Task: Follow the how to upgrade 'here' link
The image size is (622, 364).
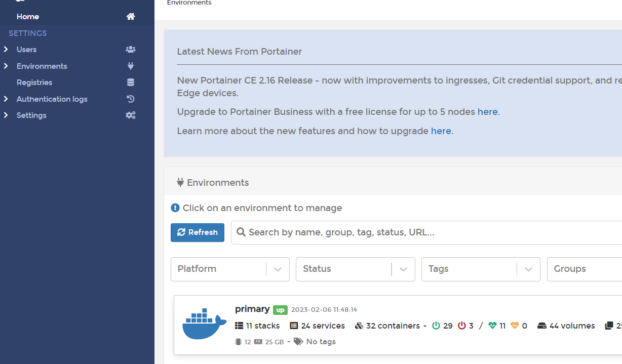Action: tap(441, 131)
